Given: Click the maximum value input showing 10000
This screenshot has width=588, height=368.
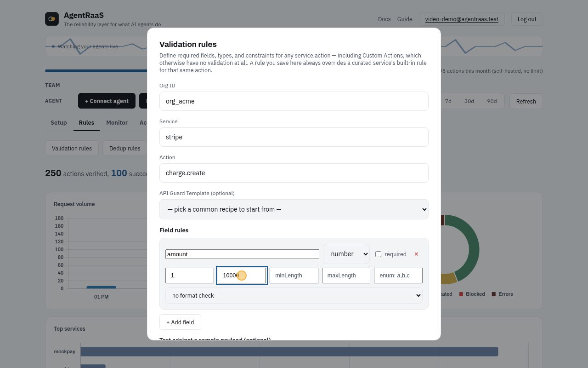Looking at the screenshot, I should pos(242,276).
